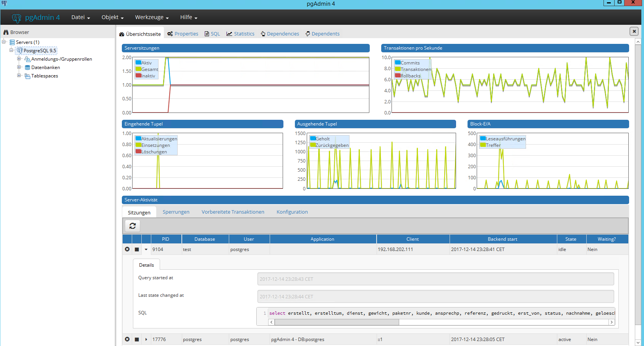Click the Anmeldungs-/Gruppenrollen roles icon
Screen dimensions: 644x346
point(27,59)
